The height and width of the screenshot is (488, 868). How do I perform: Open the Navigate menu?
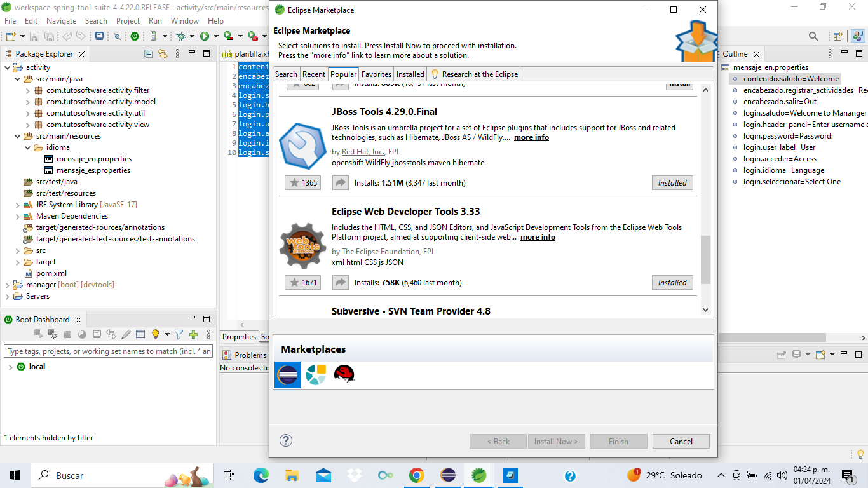pos(61,20)
